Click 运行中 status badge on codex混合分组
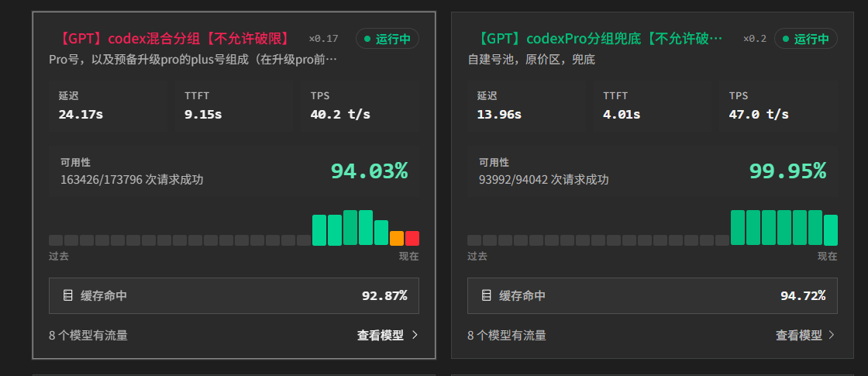 pyautogui.click(x=387, y=39)
